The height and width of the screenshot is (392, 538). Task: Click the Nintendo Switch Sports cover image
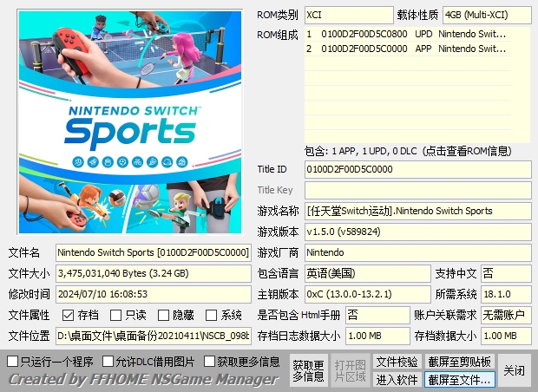point(130,122)
